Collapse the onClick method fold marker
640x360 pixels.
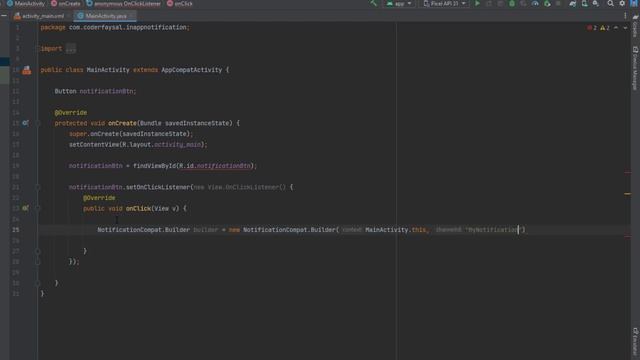click(x=37, y=209)
